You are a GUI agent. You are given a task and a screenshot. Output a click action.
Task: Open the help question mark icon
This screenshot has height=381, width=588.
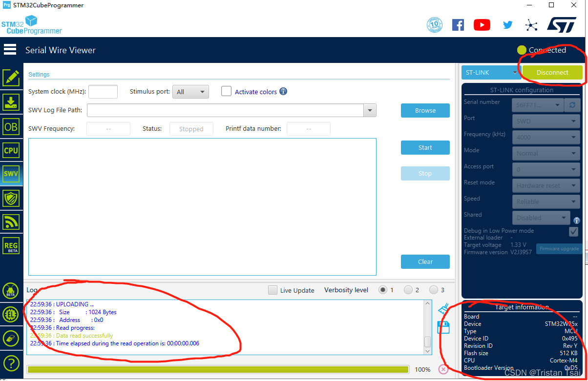[x=10, y=363]
